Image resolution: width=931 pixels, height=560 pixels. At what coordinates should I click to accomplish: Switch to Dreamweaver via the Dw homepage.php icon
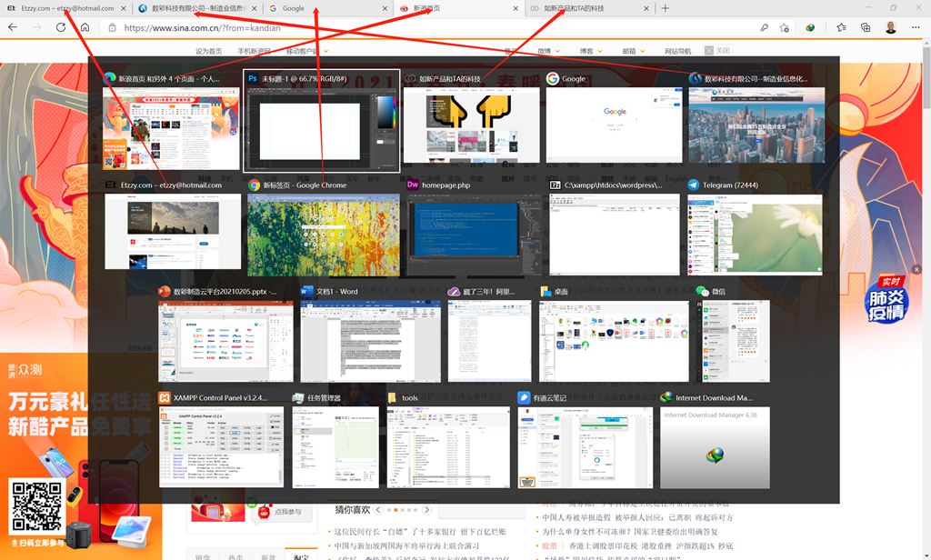pos(413,185)
